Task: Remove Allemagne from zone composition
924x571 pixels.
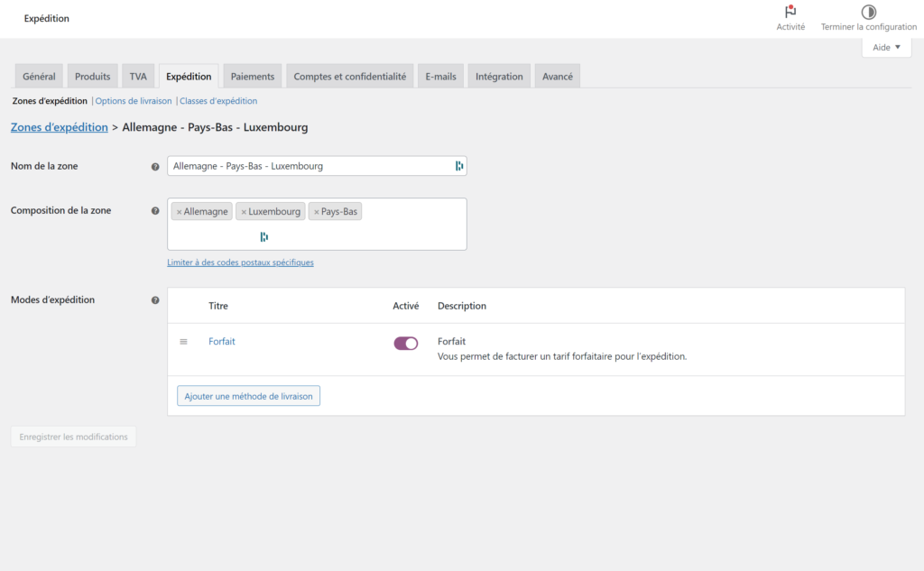Action: tap(180, 212)
